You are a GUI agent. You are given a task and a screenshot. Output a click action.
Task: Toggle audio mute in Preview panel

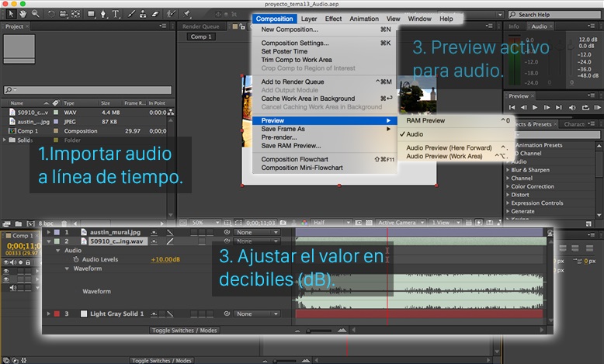coord(572,107)
